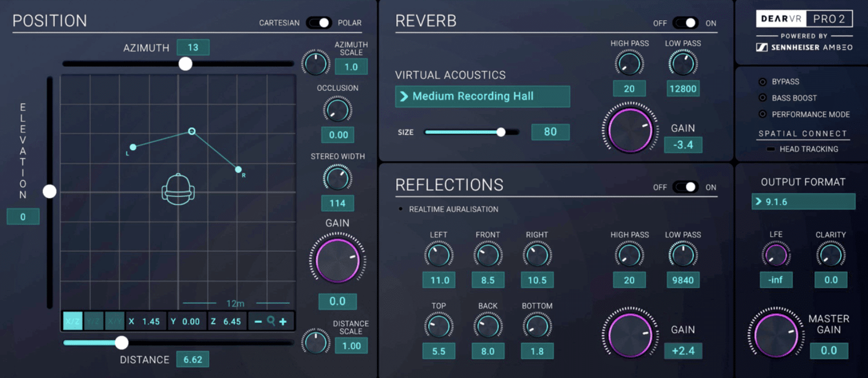Image resolution: width=868 pixels, height=378 pixels.
Task: Click the Reflections Low Pass value 9840
Action: point(683,280)
